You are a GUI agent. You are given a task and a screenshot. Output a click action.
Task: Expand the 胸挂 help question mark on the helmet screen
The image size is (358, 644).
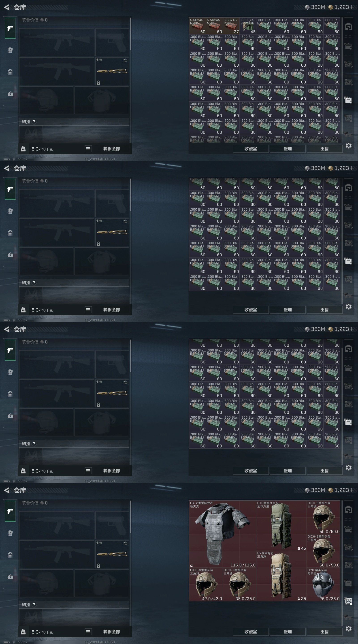point(34,605)
